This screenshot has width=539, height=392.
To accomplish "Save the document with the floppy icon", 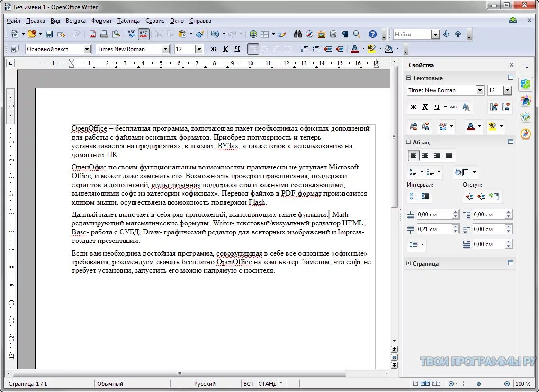I will 49,34.
